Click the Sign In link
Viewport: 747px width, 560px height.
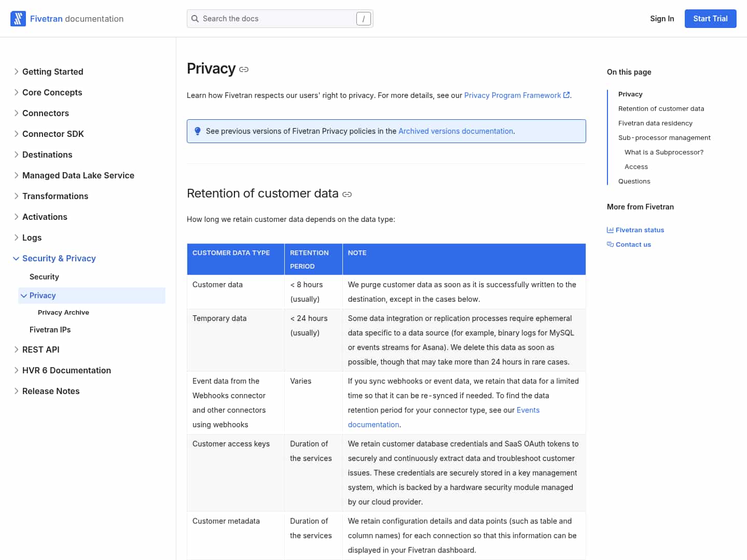(x=662, y=19)
